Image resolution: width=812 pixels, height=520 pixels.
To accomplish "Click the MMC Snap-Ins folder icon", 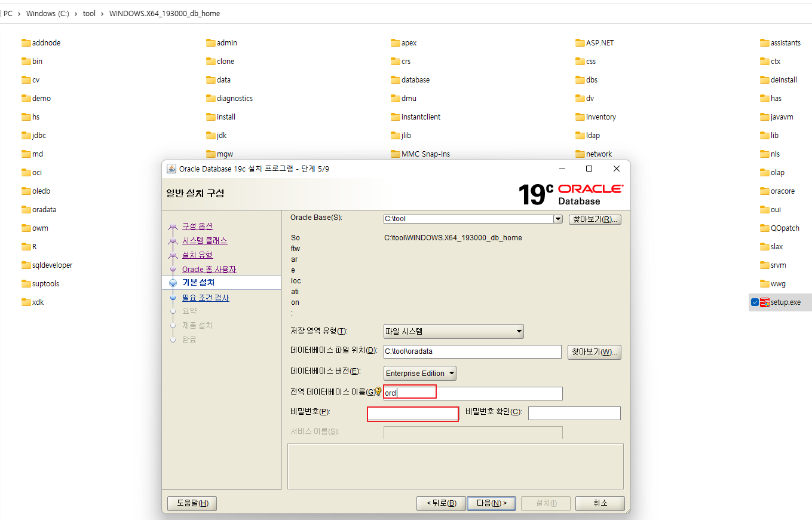I will pyautogui.click(x=396, y=154).
